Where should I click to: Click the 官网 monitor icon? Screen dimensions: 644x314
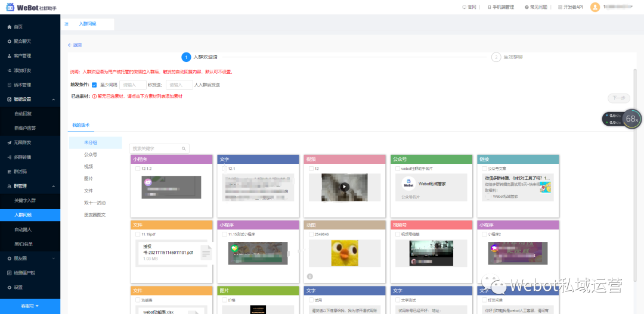tap(464, 7)
